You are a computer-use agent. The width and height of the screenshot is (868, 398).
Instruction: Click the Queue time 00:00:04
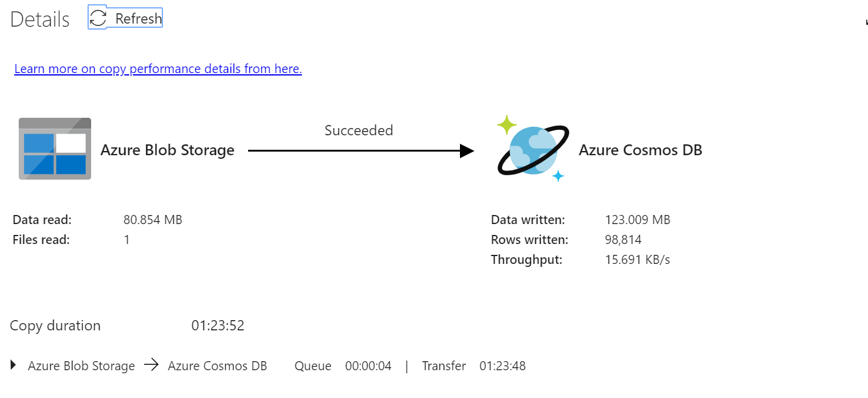(x=368, y=365)
